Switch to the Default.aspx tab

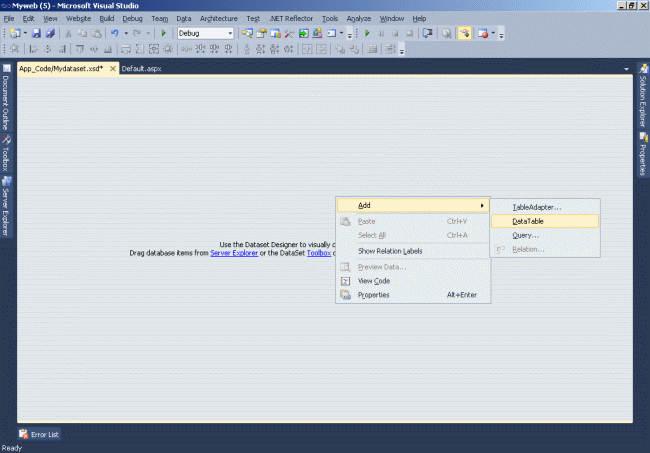coord(141,69)
